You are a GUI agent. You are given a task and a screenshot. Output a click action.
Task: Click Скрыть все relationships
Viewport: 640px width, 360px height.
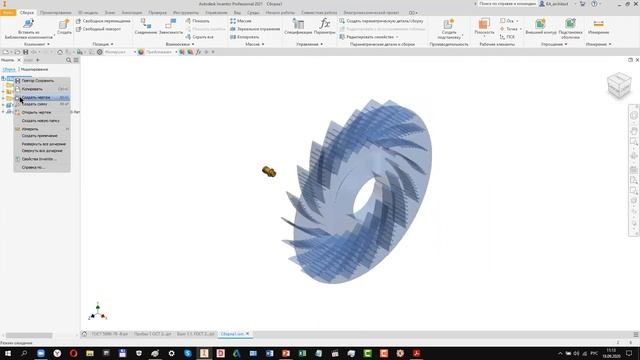[200, 37]
